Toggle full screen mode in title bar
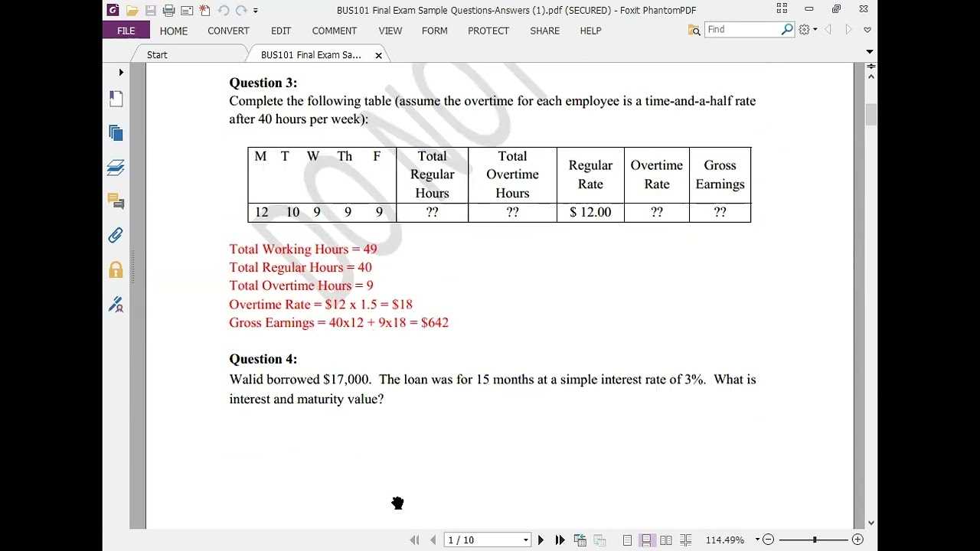980x551 pixels. [x=782, y=9]
